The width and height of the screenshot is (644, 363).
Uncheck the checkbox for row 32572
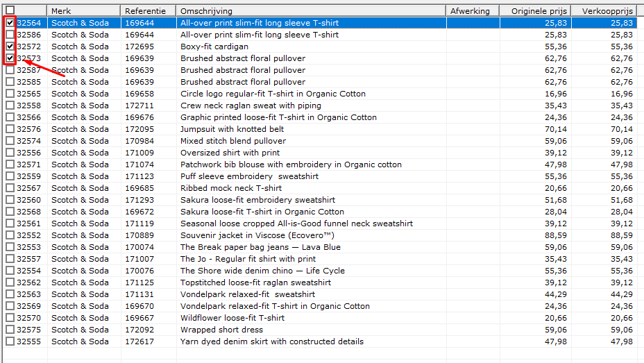[10, 47]
